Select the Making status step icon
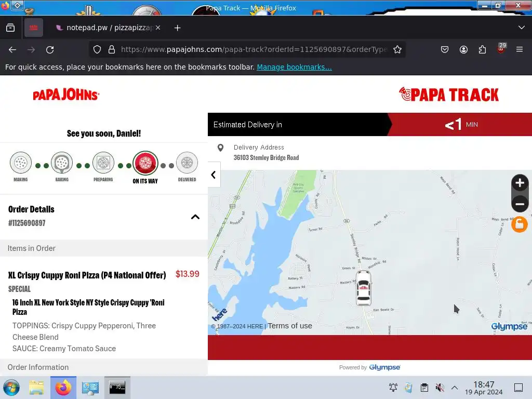The height and width of the screenshot is (399, 532). (x=21, y=163)
